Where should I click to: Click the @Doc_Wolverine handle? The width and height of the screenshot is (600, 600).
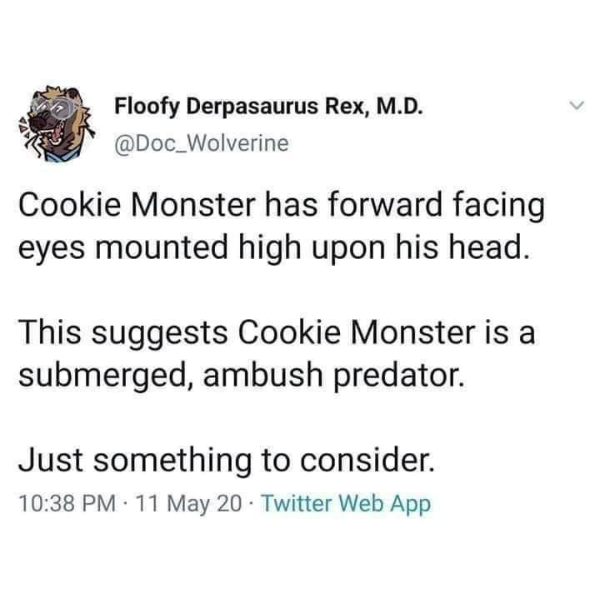pos(201,143)
